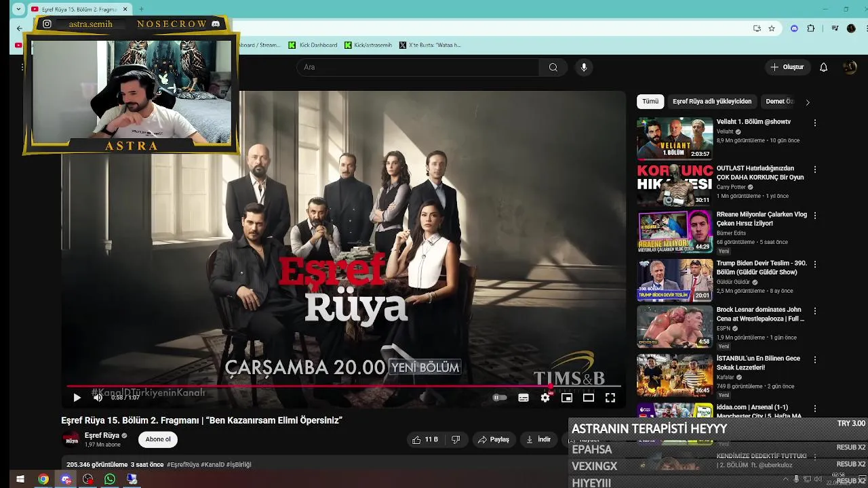Open the X'te Busta bookmark
Screen dimensions: 868x488
coord(430,45)
